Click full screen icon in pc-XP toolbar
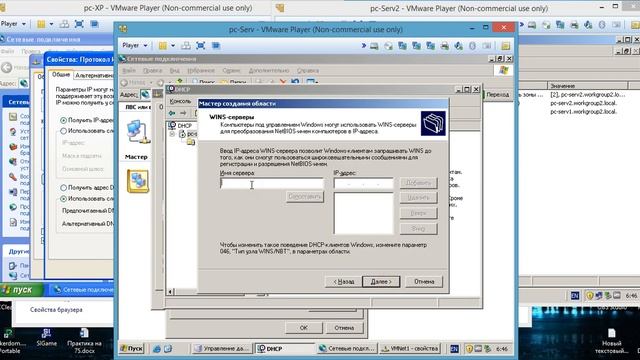The width and height of the screenshot is (640, 360). [79, 24]
